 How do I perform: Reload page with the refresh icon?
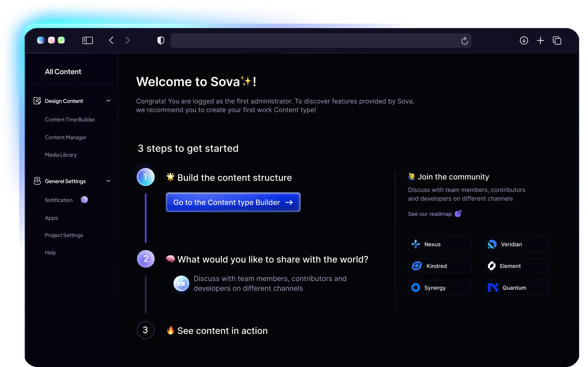[x=464, y=40]
